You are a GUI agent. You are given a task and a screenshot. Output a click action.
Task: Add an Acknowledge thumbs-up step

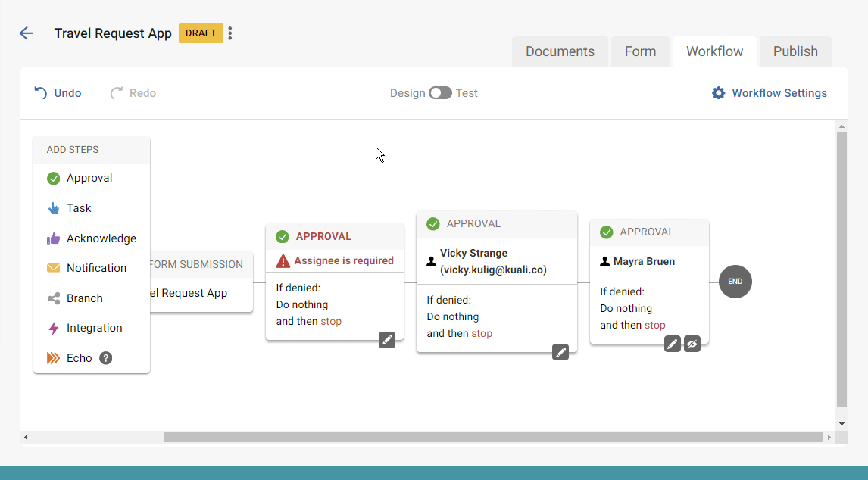(x=53, y=238)
